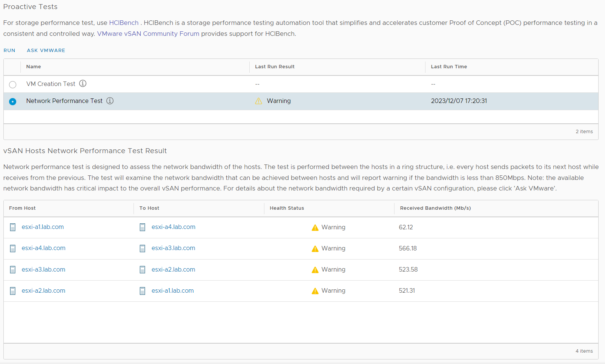The image size is (605, 364).
Task: Click warning icon in the 62.12 bandwidth row
Action: (x=315, y=227)
